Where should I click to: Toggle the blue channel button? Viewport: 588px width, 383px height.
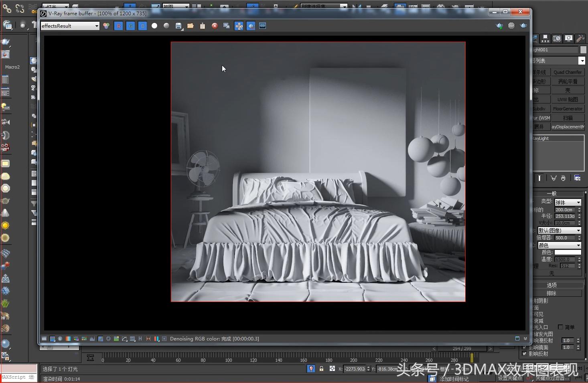142,26
